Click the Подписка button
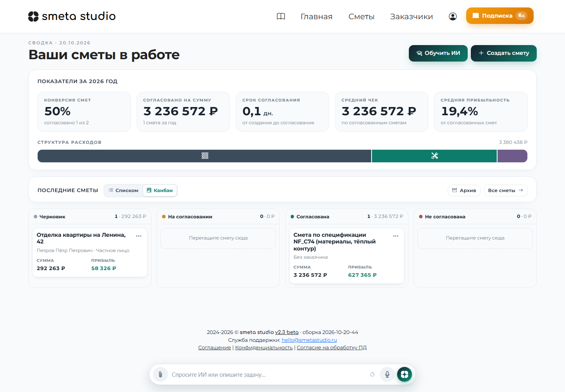 500,16
